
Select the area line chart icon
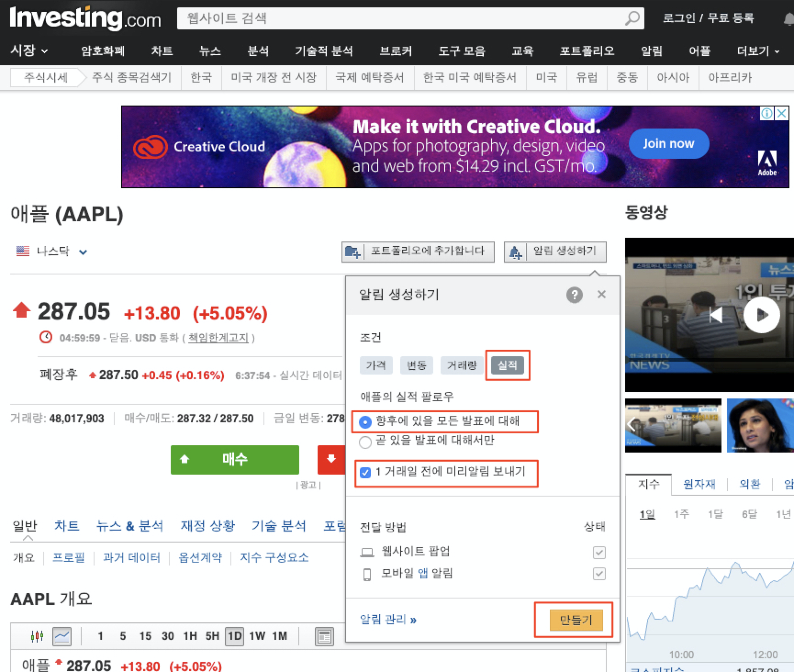pyautogui.click(x=62, y=636)
